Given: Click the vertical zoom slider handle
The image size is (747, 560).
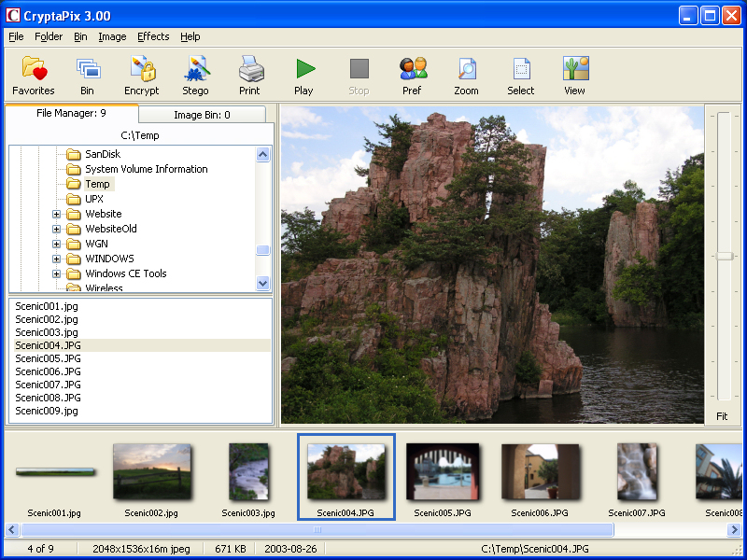Looking at the screenshot, I should coord(724,256).
